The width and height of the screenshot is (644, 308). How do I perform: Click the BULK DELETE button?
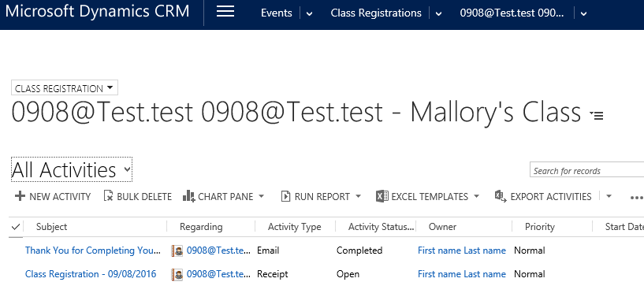point(137,197)
